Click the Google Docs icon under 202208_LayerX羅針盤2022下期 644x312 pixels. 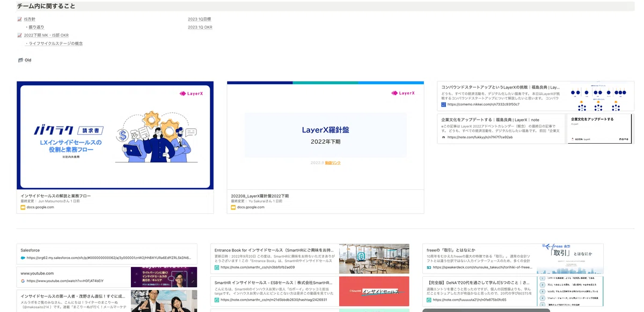pyautogui.click(x=233, y=207)
